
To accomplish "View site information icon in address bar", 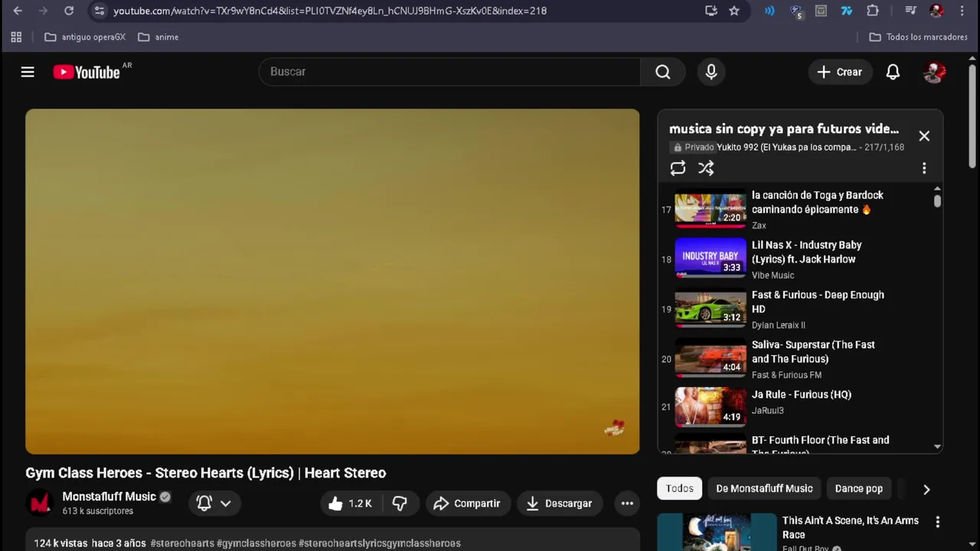I will pyautogui.click(x=99, y=11).
